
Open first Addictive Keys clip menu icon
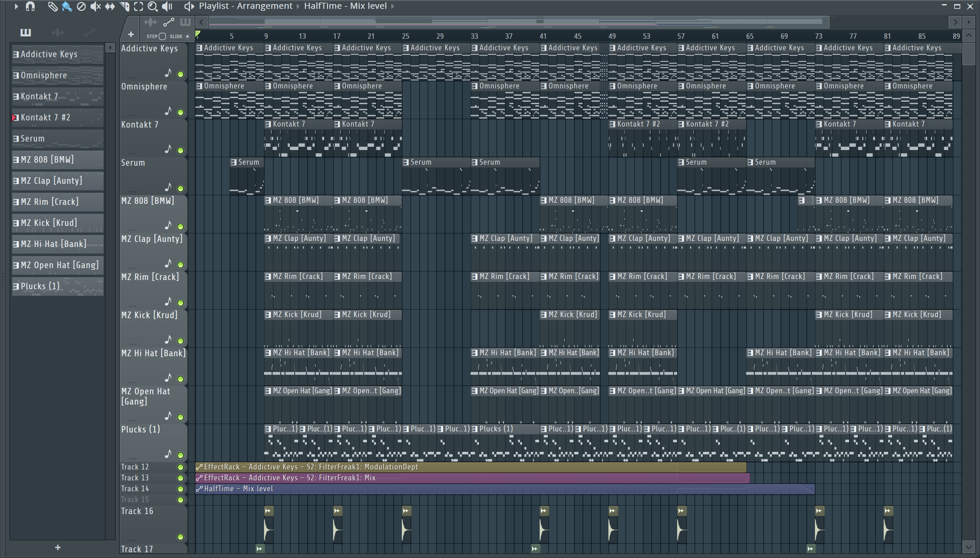click(x=199, y=48)
